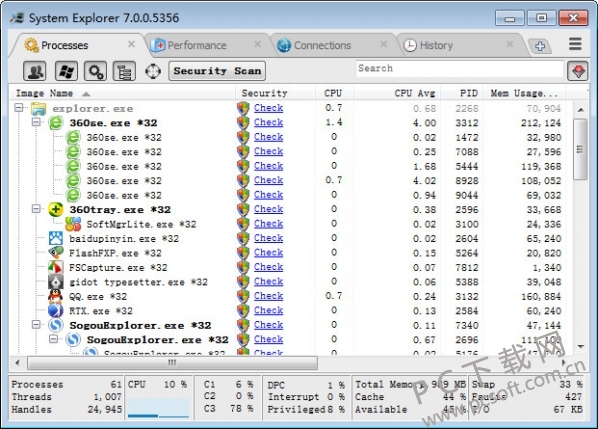Click the CPU usage graph in status bar

(158, 408)
